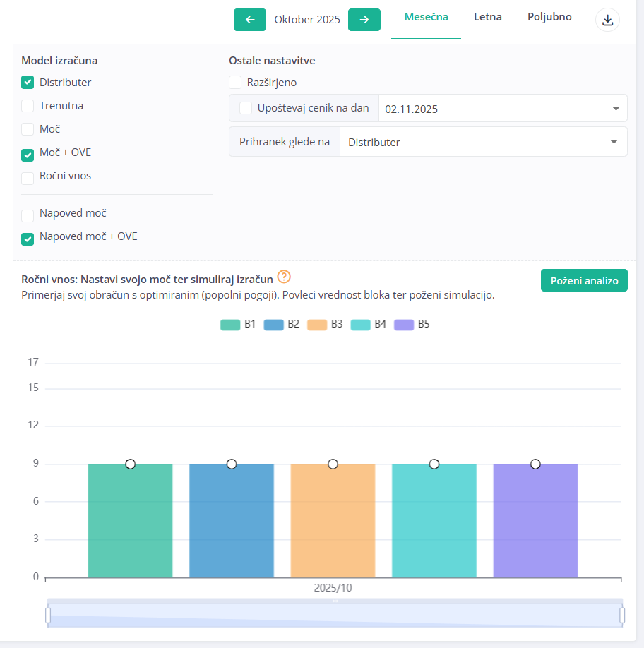Open the orange help question mark icon
The height and width of the screenshot is (648, 644).
[284, 277]
